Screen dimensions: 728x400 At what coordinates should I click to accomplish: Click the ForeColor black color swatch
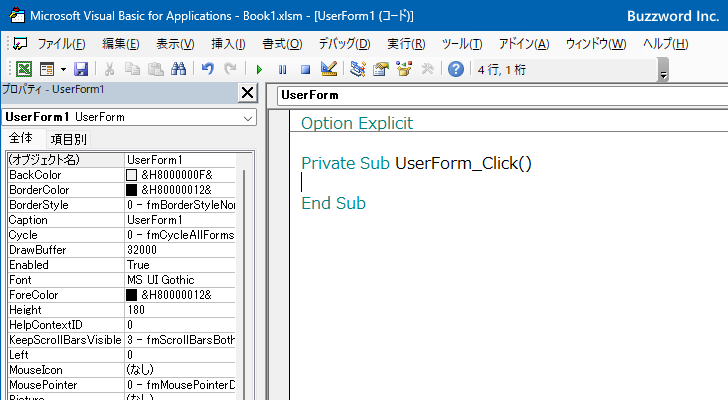pos(131,295)
